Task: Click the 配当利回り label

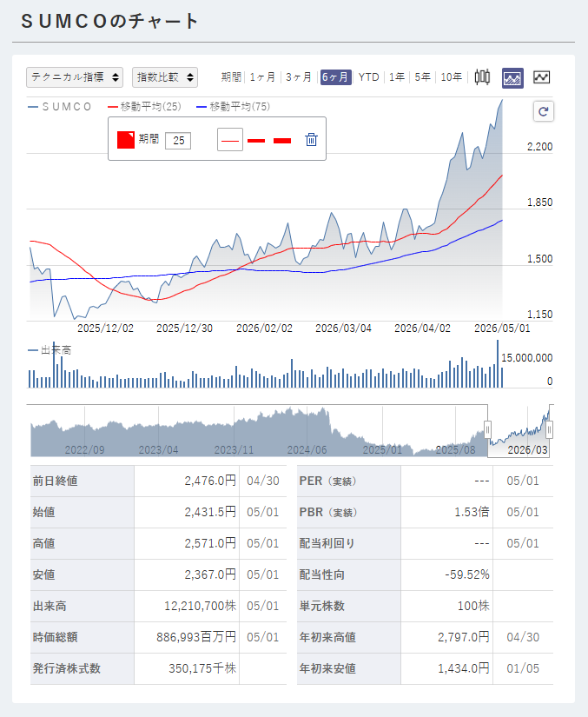Action: pyautogui.click(x=327, y=543)
